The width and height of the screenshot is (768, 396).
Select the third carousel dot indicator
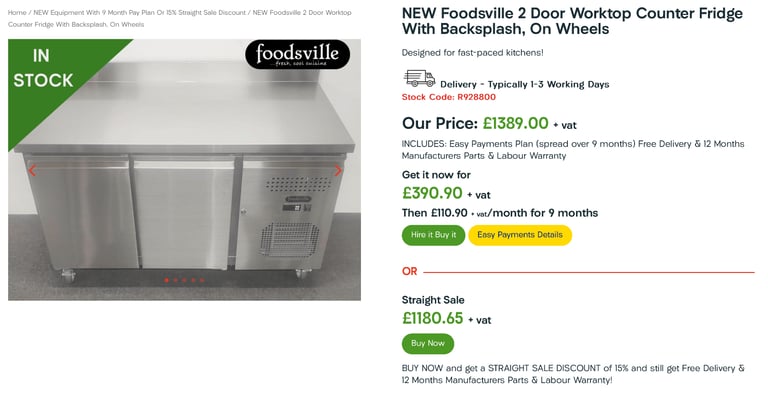point(184,280)
